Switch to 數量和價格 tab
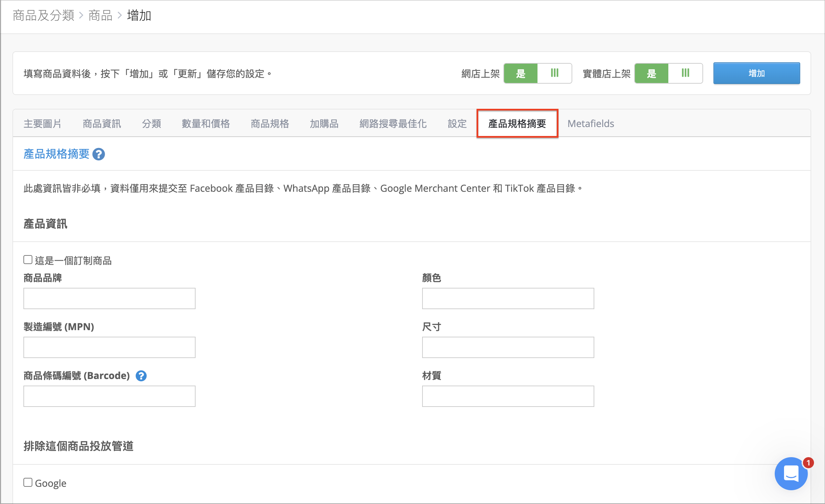 [206, 124]
